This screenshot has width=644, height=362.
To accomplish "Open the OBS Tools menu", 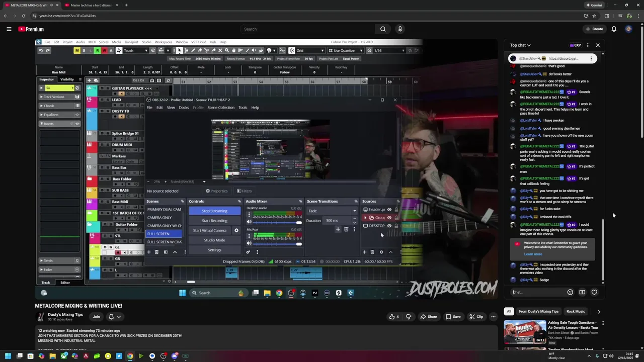I will coord(243,108).
